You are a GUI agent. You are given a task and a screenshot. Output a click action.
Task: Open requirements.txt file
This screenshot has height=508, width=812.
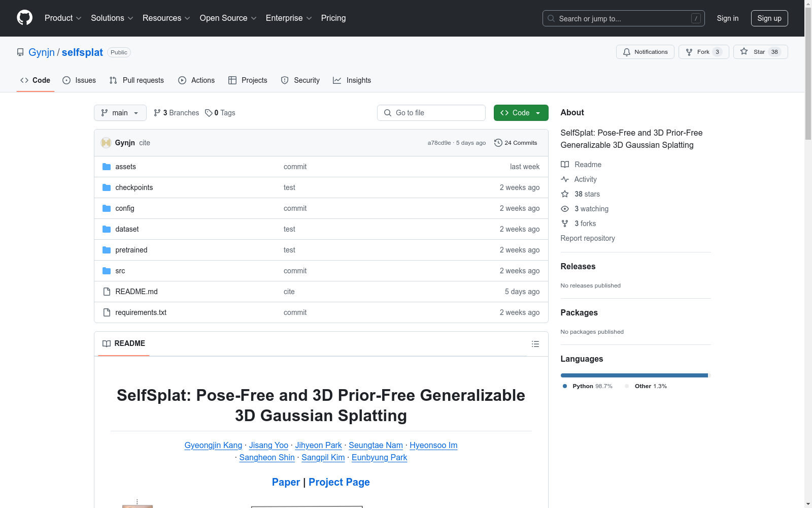(141, 312)
